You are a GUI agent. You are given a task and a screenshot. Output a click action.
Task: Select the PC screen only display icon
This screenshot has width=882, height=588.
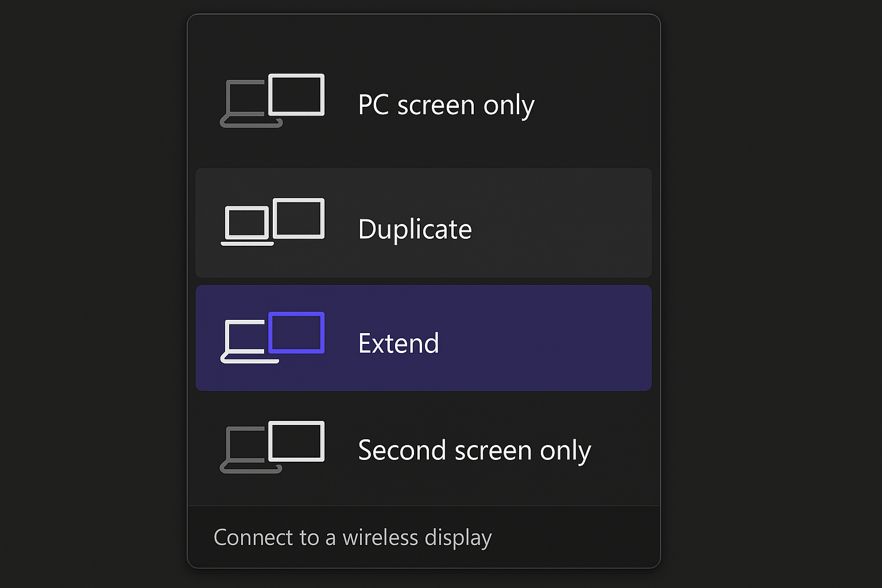tap(272, 100)
